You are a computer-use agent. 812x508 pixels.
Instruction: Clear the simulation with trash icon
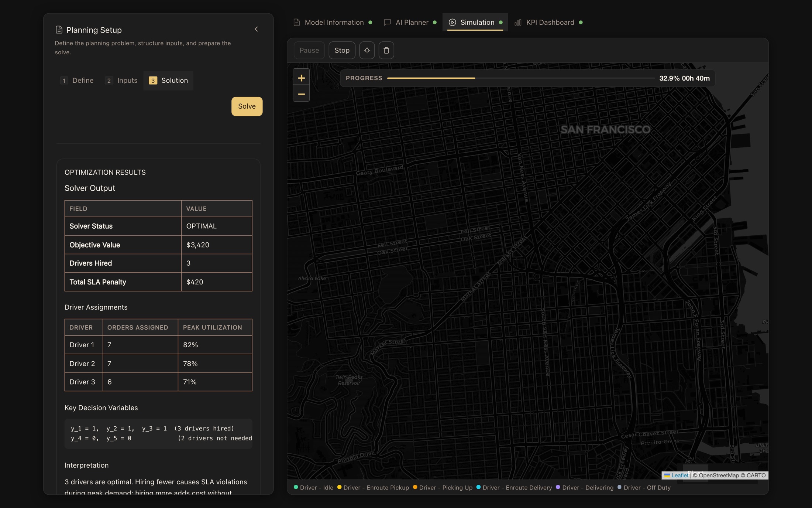[x=386, y=50]
